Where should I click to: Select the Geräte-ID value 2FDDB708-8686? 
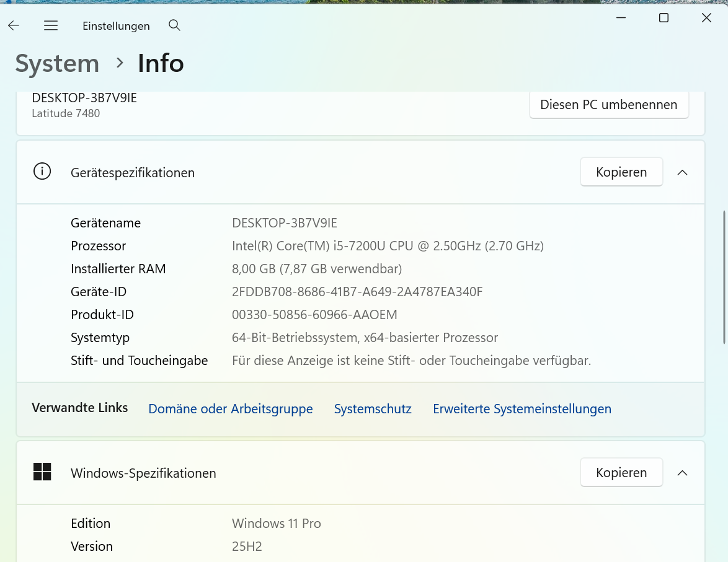point(357,291)
